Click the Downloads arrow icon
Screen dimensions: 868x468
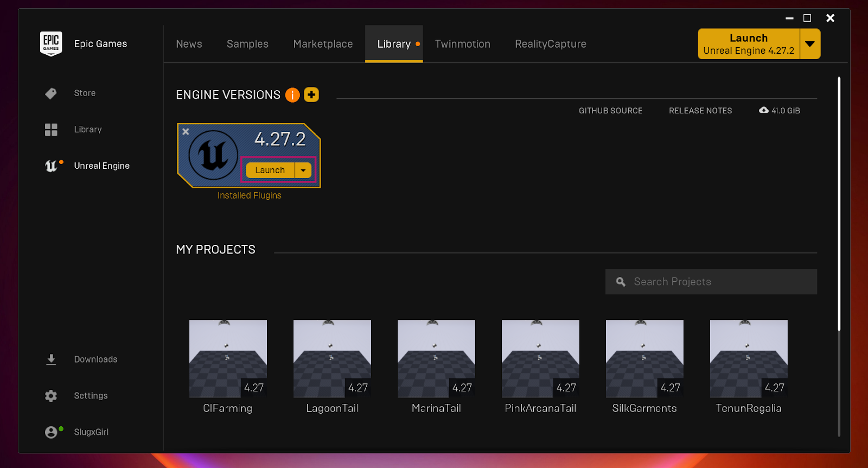coord(51,359)
